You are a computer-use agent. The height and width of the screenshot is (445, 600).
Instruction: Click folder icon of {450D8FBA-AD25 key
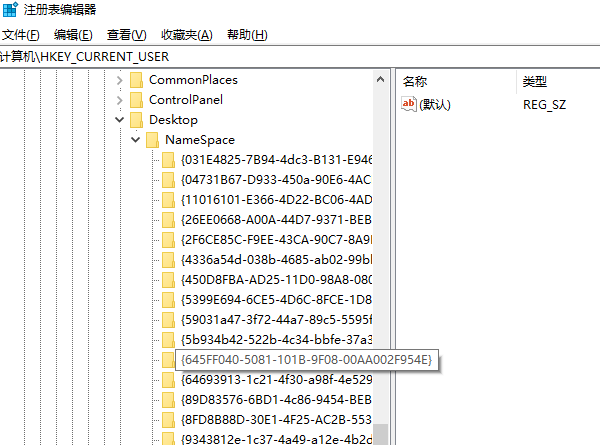point(168,280)
